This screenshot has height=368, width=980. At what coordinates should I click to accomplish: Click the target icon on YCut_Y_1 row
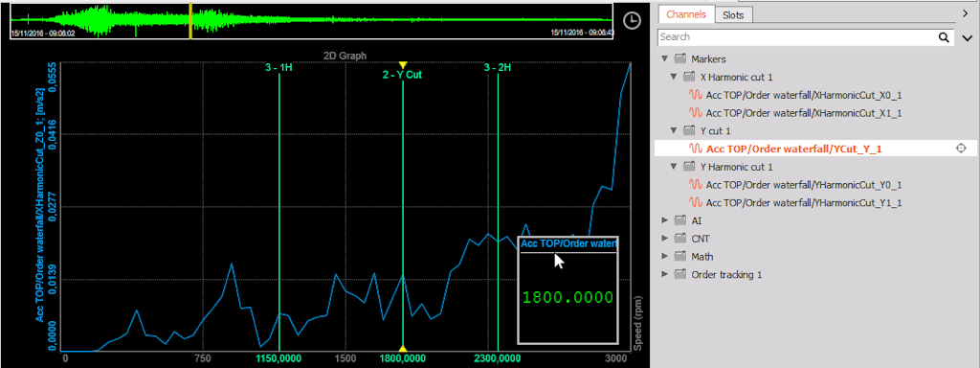[961, 149]
